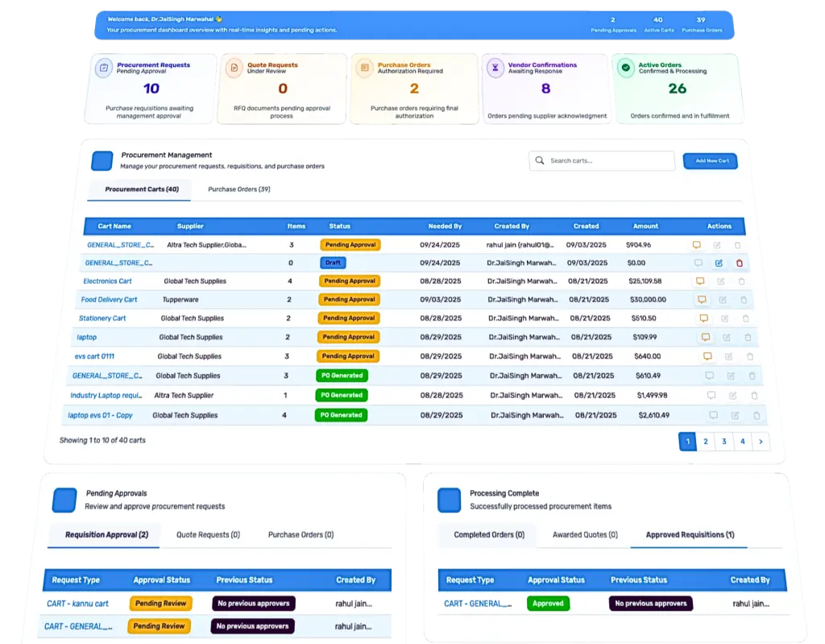Image resolution: width=825 pixels, height=644 pixels.
Task: Open comments for the Food Delivery Cart row
Action: click(x=702, y=299)
